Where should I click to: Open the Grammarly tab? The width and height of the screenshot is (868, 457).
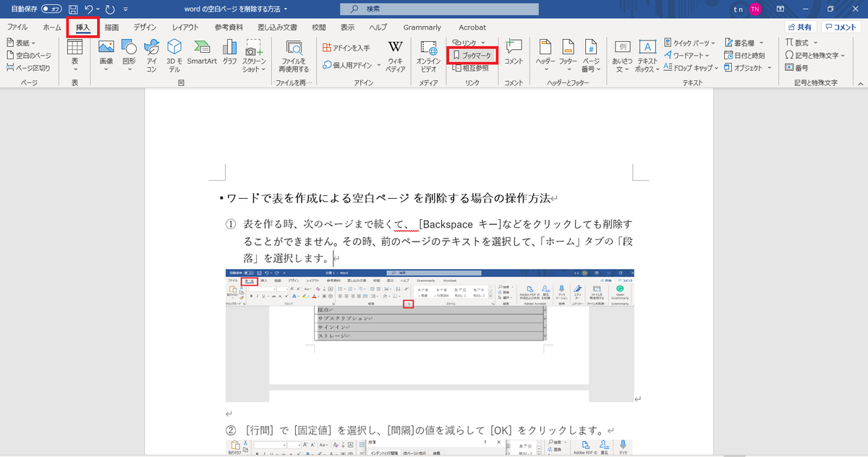click(x=422, y=27)
